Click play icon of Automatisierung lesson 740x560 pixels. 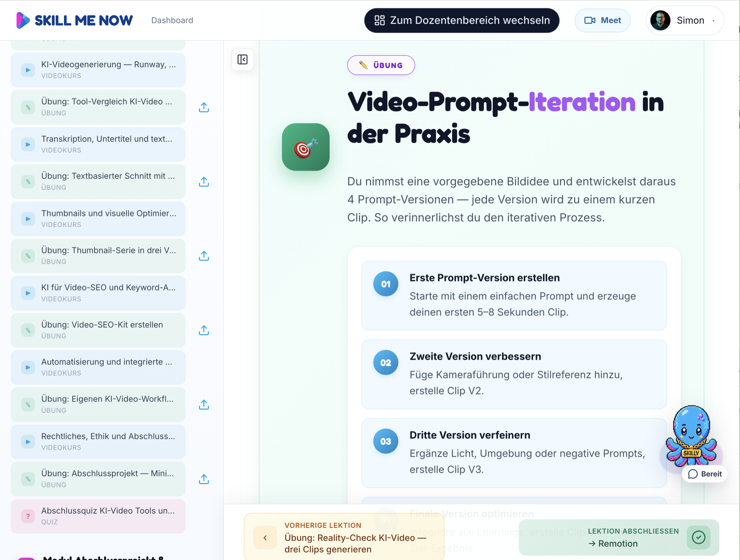tap(28, 368)
